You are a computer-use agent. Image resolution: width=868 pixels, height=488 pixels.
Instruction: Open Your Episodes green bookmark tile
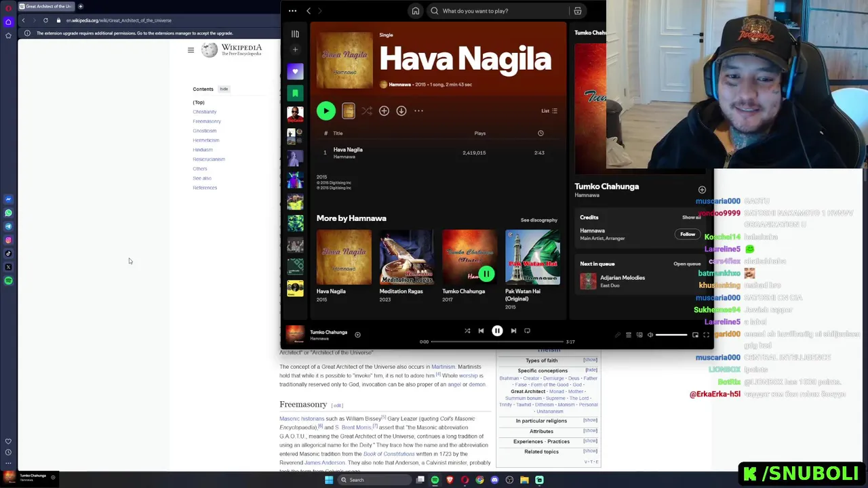coord(295,93)
